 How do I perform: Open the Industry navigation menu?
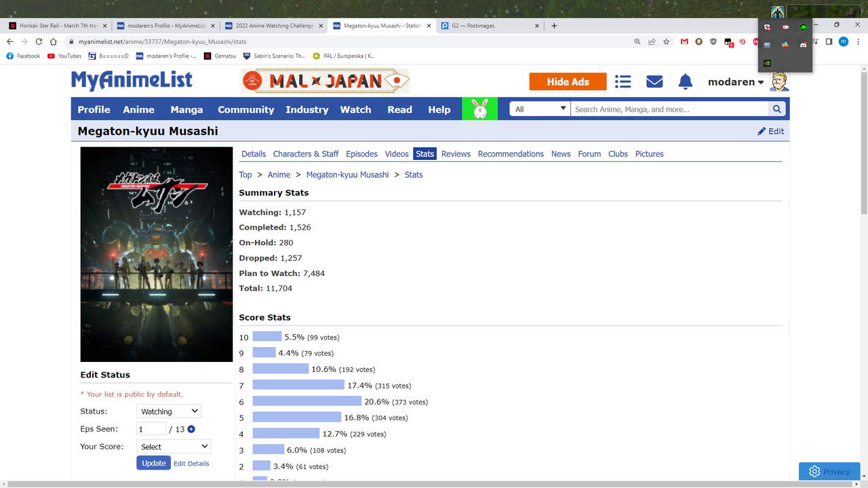[x=307, y=109]
